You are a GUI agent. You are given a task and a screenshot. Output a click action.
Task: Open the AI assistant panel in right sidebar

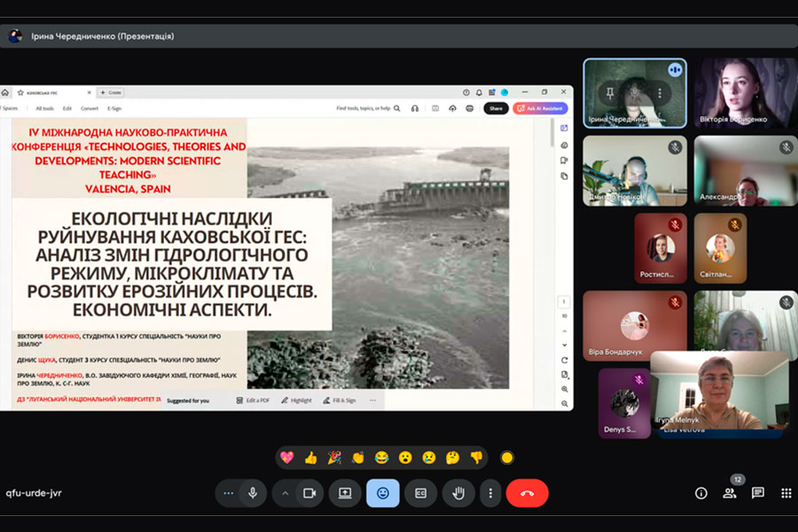click(564, 129)
